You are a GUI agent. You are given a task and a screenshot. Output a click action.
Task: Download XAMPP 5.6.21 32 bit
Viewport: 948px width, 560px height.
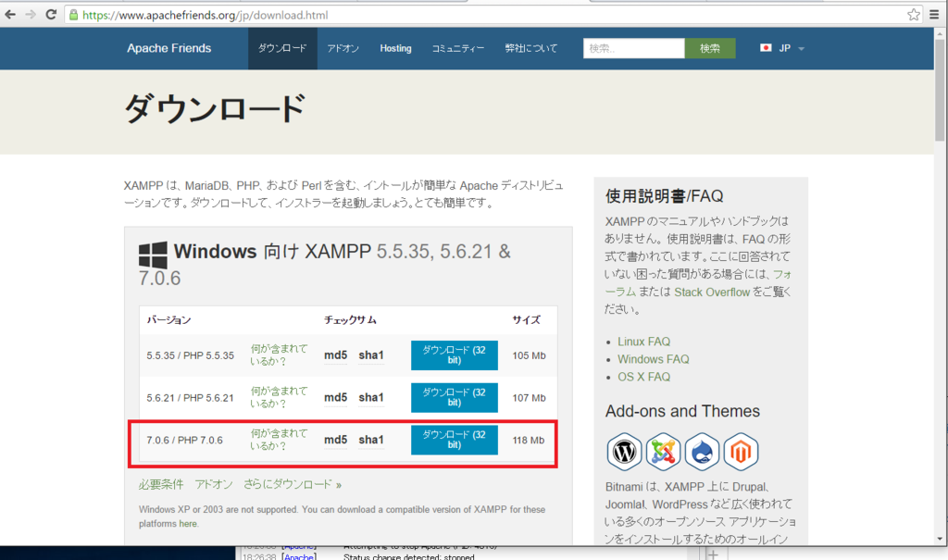454,397
